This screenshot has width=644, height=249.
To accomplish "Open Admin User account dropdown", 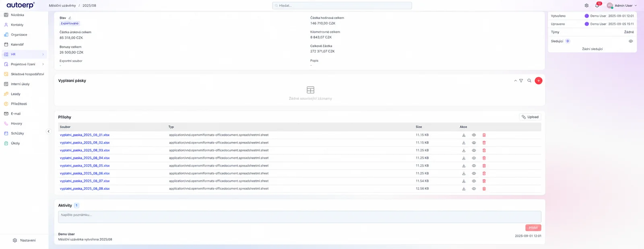I will pos(622,6).
